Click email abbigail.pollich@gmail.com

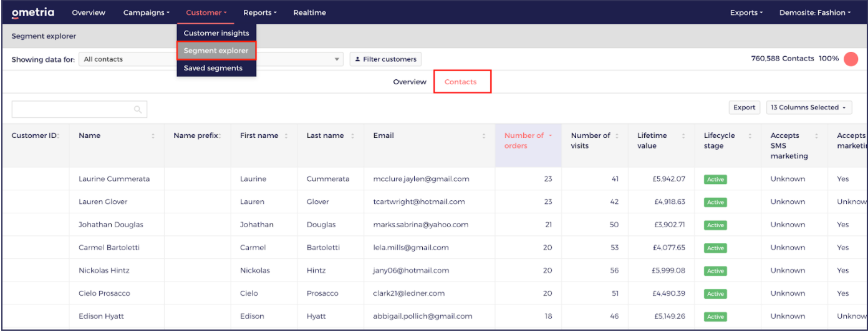[x=423, y=316]
